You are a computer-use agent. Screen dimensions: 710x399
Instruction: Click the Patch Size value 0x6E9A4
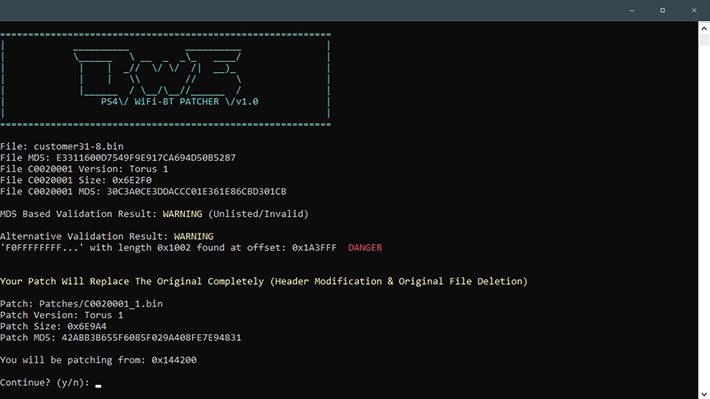[x=87, y=326]
